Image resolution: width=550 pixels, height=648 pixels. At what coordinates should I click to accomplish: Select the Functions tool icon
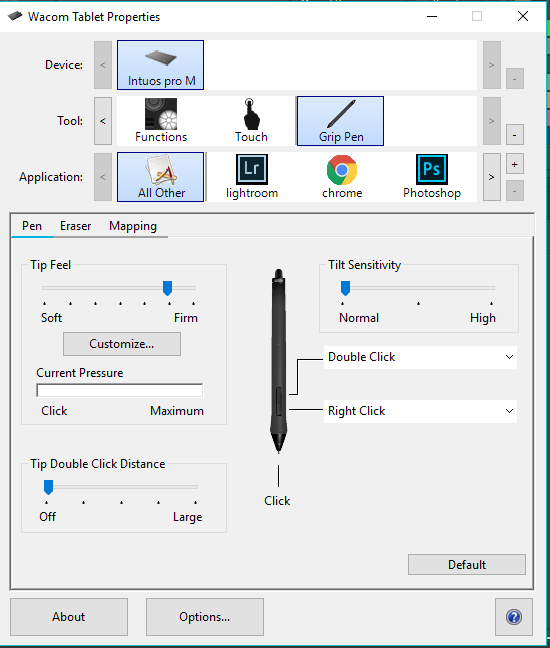161,121
